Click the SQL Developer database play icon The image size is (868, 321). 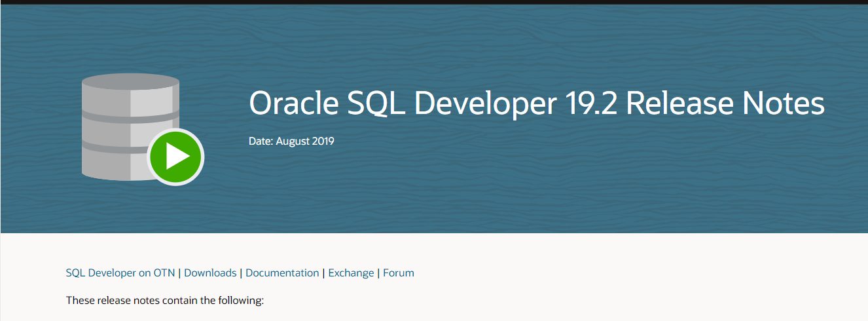coord(143,129)
